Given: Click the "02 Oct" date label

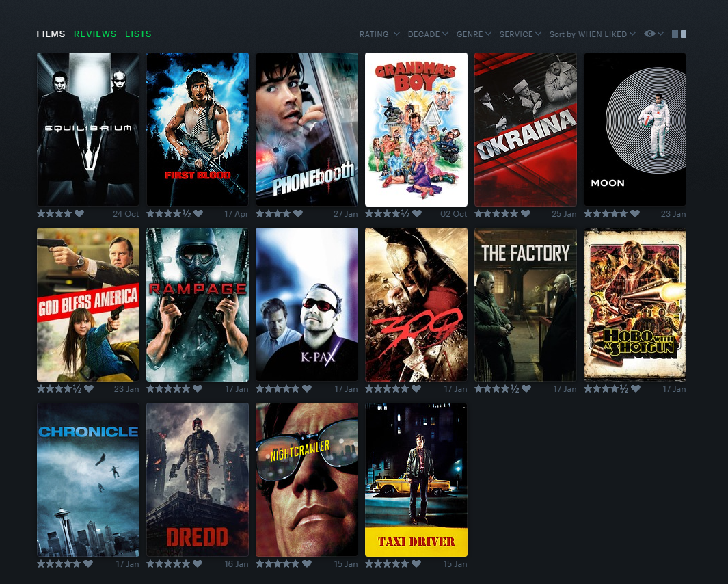Looking at the screenshot, I should (x=454, y=214).
